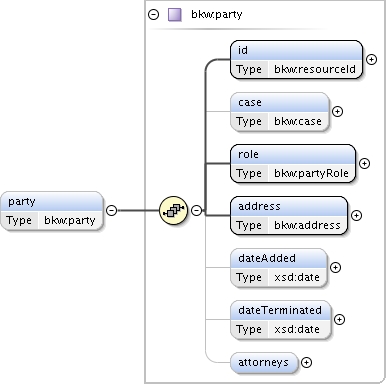This screenshot has height=385, width=387.
Task: Expand the case element
Action: (x=338, y=111)
